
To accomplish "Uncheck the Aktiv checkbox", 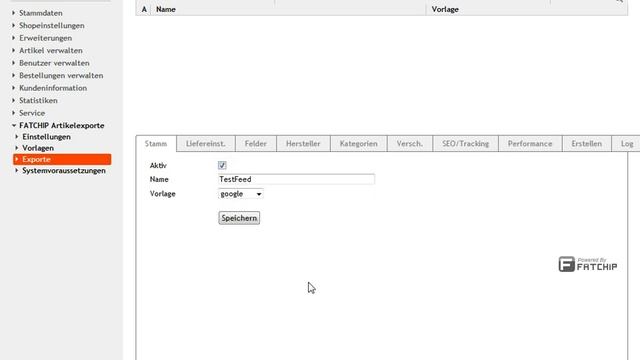I will pyautogui.click(x=222, y=165).
